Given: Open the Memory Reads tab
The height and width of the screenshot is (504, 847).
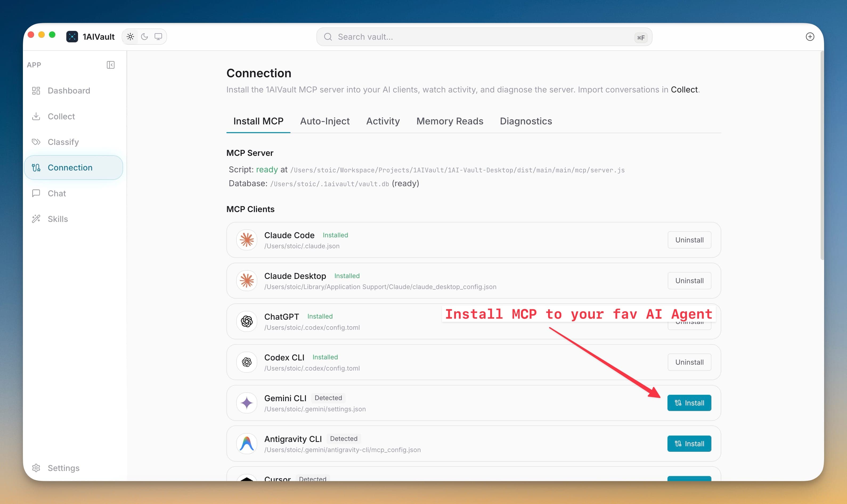Looking at the screenshot, I should tap(450, 121).
